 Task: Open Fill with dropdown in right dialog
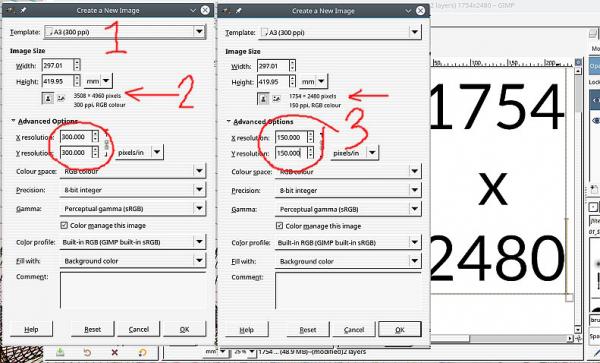click(348, 261)
